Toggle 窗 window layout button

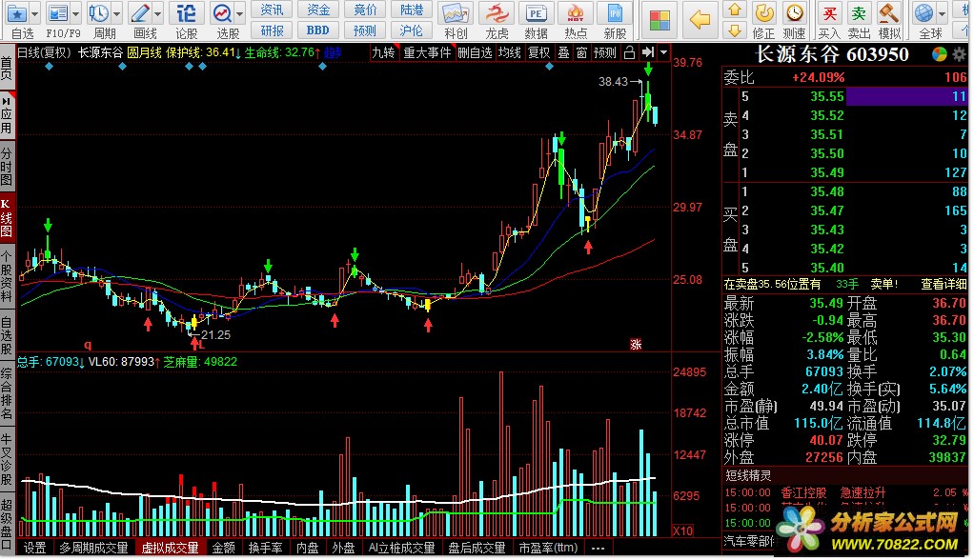[x=581, y=52]
